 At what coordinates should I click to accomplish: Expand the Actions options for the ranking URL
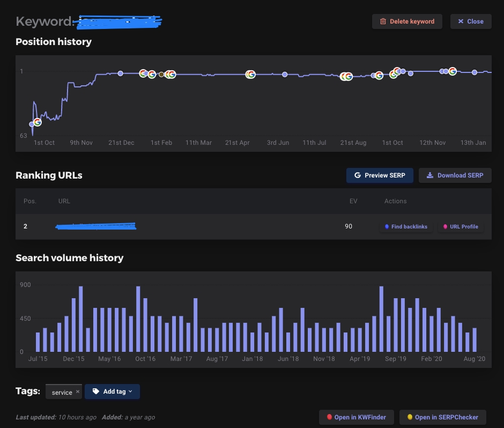pos(395,201)
